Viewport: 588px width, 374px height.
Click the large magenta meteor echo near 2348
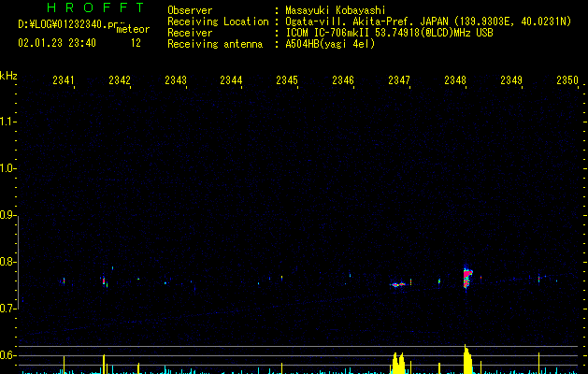pos(466,278)
